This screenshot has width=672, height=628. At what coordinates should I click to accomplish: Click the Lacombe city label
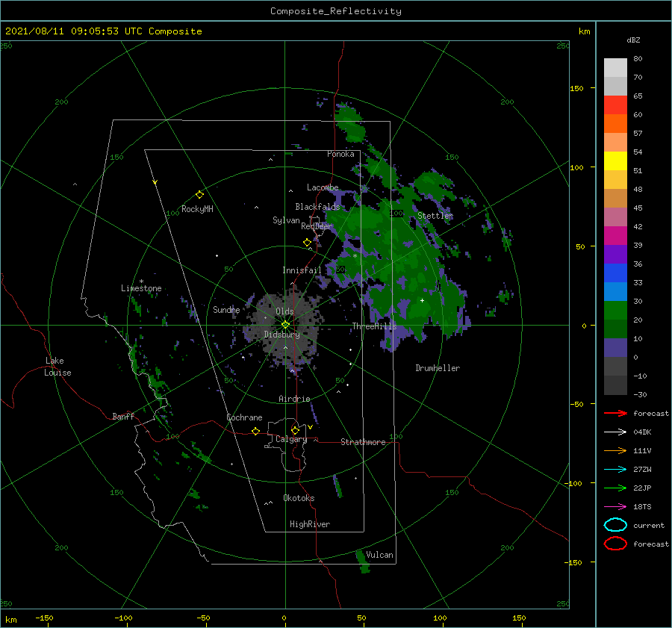(323, 187)
